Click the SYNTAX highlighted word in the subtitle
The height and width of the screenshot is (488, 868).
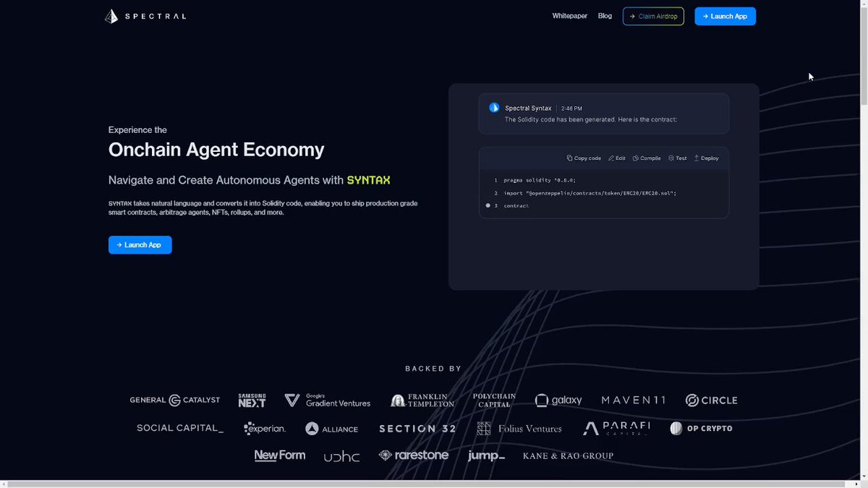pos(369,180)
